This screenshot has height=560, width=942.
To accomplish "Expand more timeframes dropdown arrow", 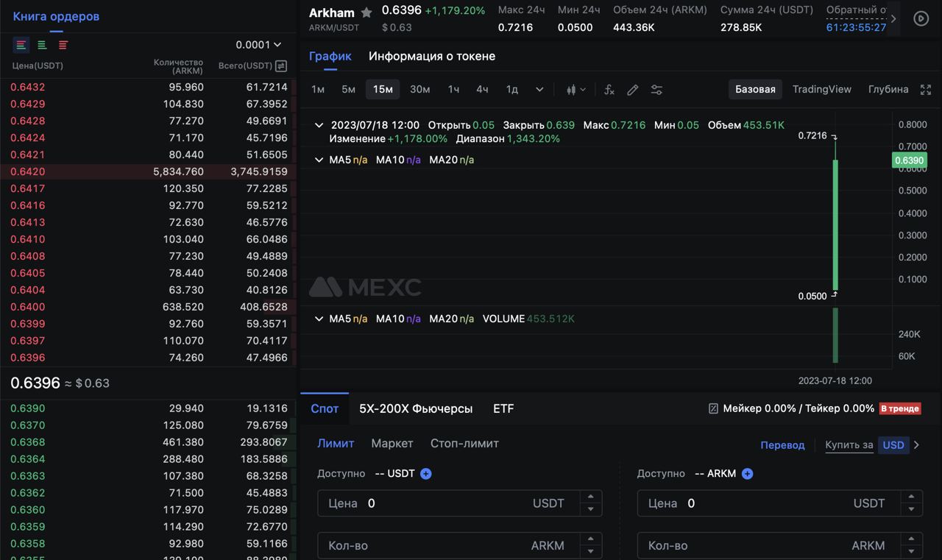I will coord(539,90).
